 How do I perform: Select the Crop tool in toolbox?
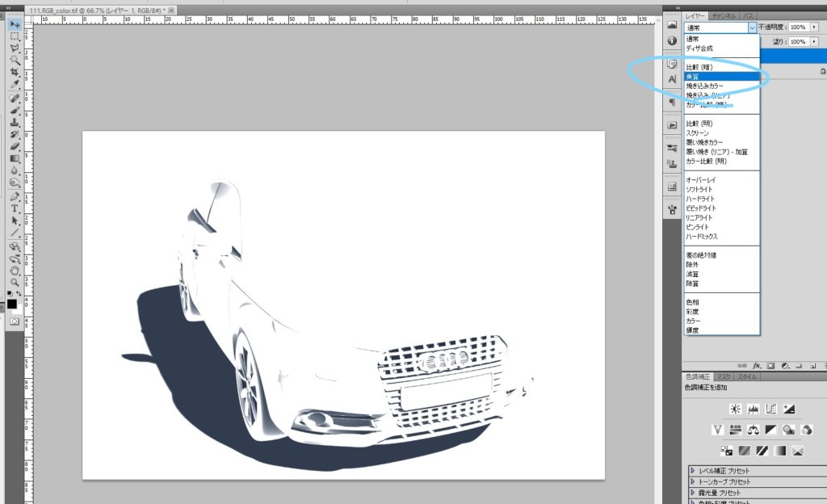pyautogui.click(x=15, y=71)
